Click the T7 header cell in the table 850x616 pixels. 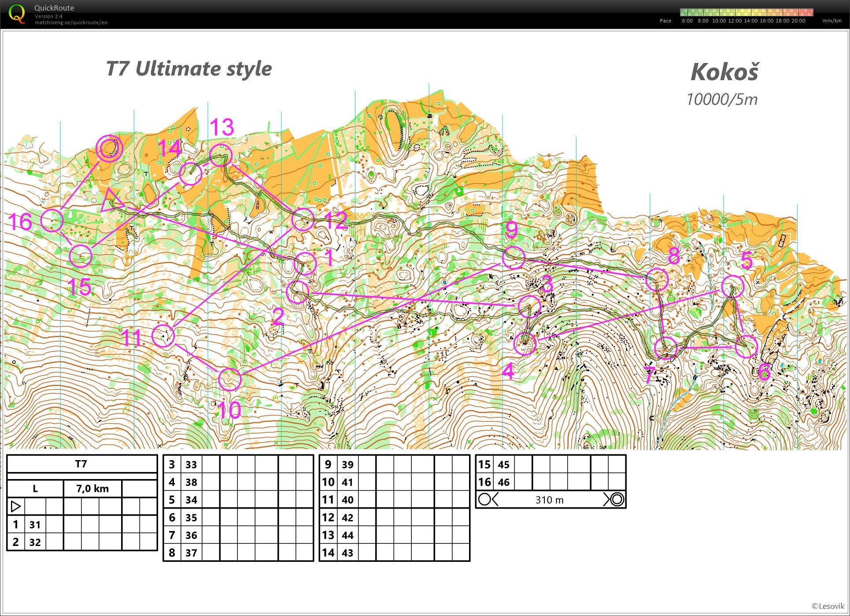point(81,464)
